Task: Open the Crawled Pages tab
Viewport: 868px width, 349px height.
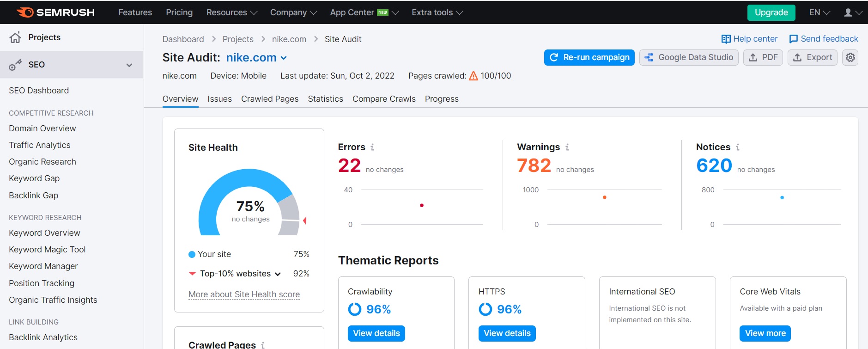Action: [x=270, y=99]
